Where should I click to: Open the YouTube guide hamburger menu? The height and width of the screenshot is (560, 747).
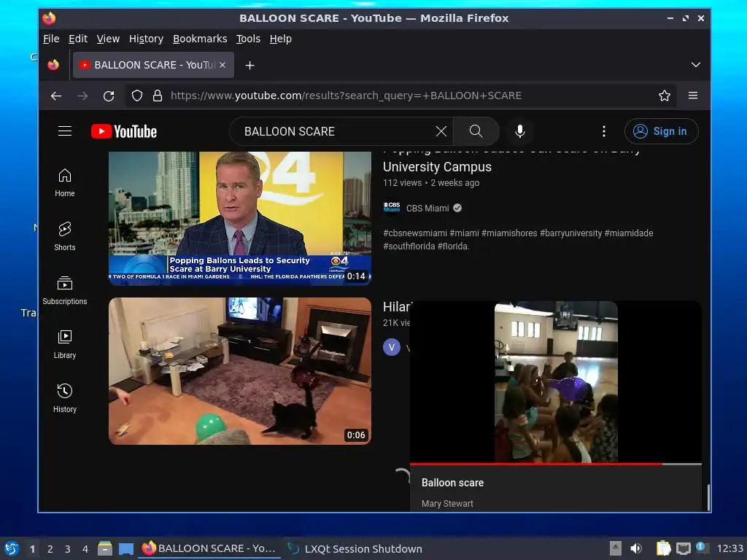[65, 131]
